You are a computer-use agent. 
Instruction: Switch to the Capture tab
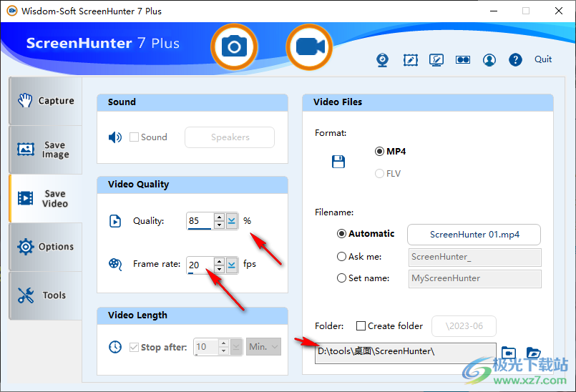pos(46,101)
